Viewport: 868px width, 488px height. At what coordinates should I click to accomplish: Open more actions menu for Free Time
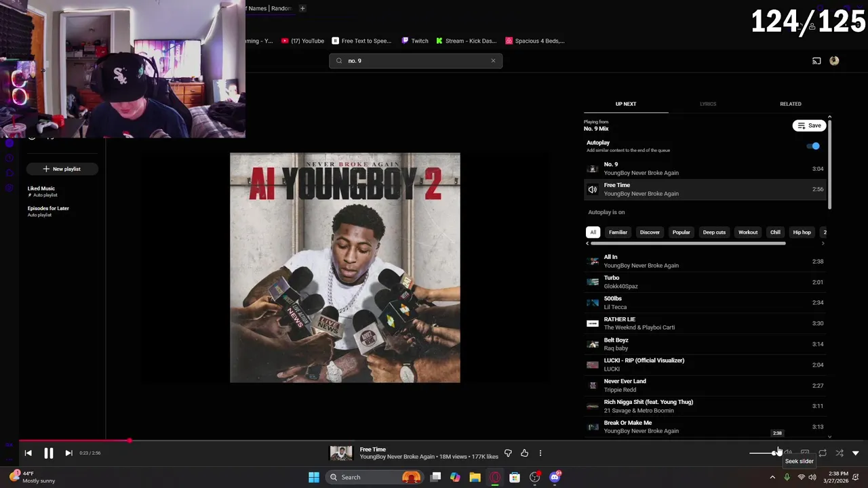pos(540,453)
